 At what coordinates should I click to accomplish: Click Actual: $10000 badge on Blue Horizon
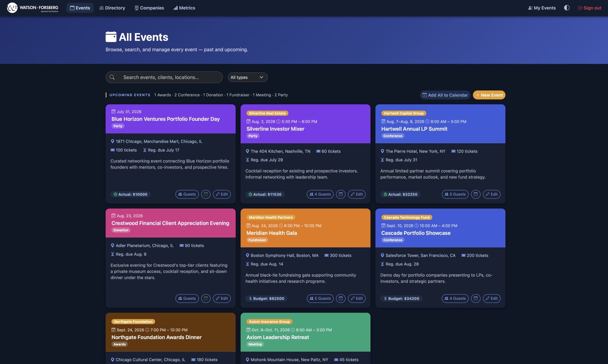click(130, 194)
